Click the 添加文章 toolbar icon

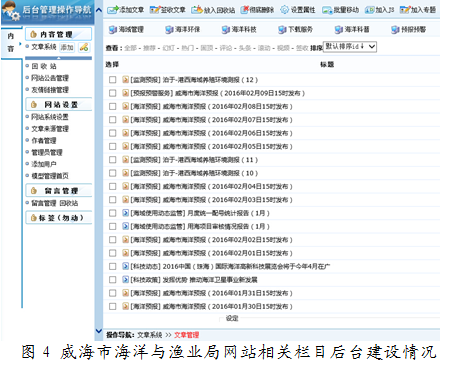tap(113, 10)
